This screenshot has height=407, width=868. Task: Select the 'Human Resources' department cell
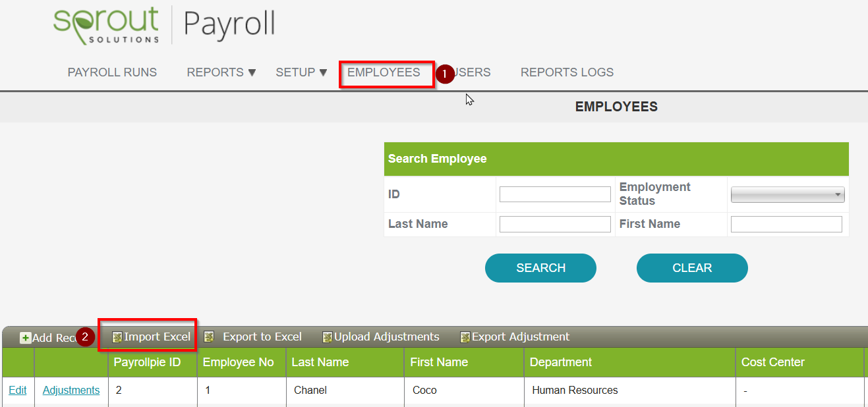coord(629,391)
